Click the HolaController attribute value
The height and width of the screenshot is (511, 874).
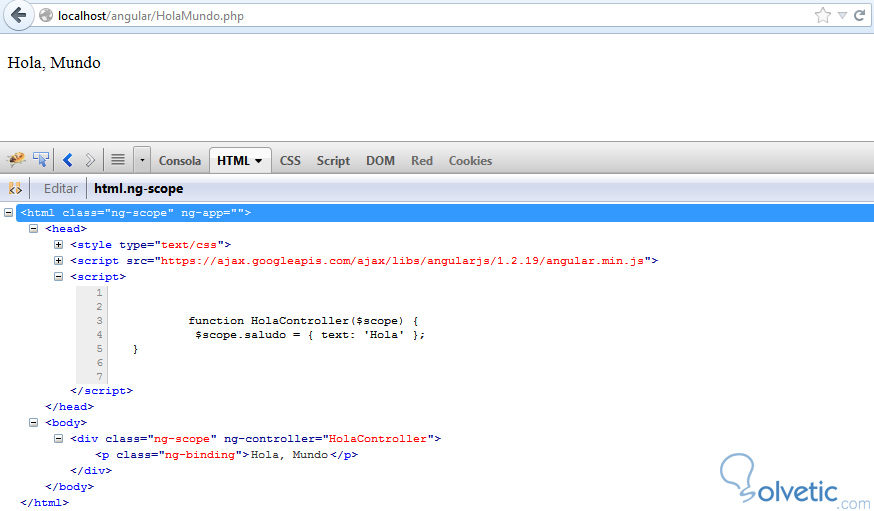tap(378, 439)
